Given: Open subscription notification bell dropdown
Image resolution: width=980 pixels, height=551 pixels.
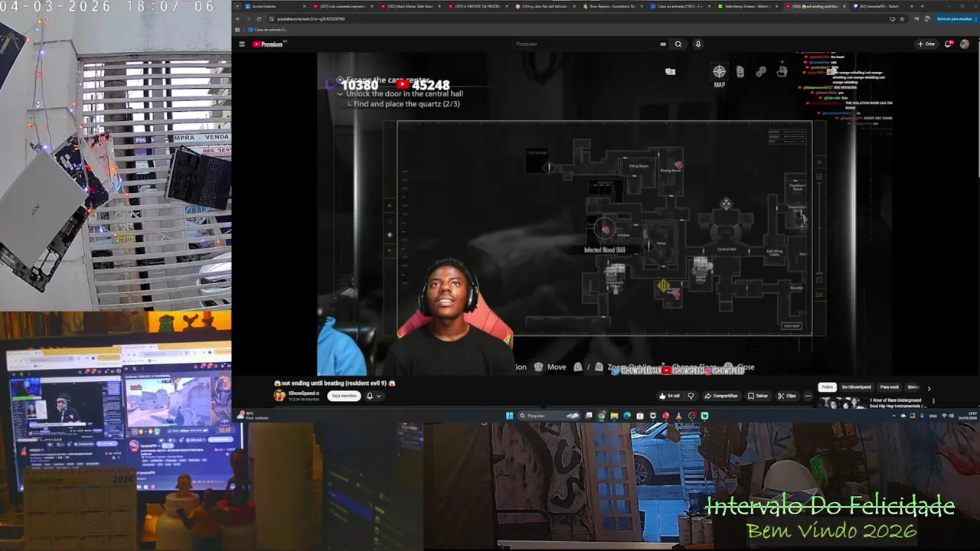Looking at the screenshot, I should pyautogui.click(x=373, y=396).
